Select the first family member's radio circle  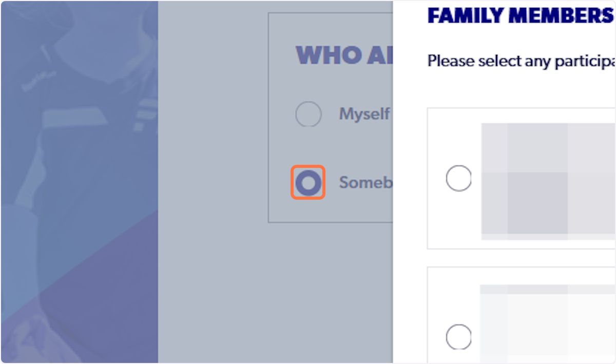point(458,178)
